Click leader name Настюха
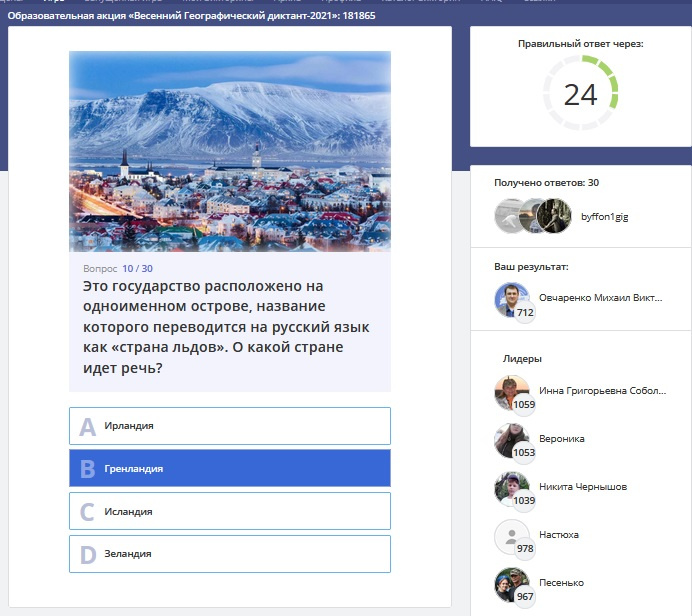692x616 pixels. (x=559, y=535)
